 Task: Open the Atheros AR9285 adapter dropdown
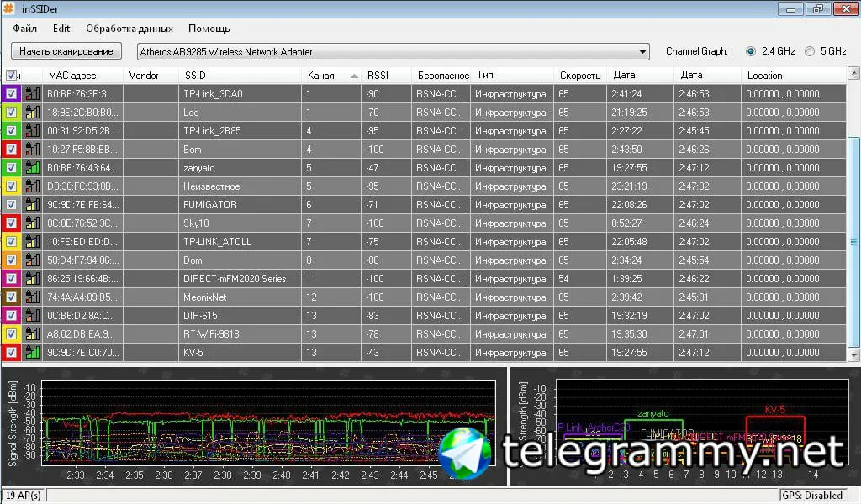tap(642, 51)
